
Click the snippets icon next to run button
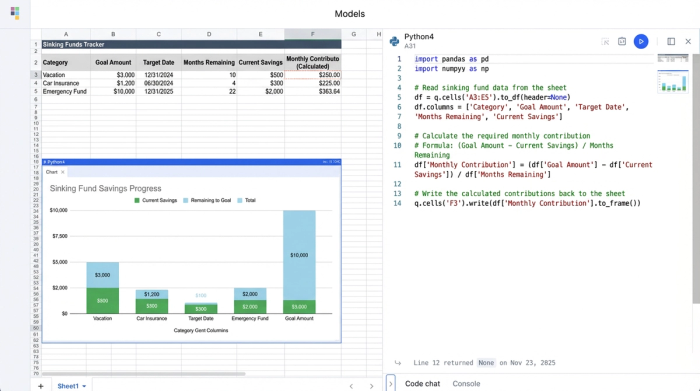[622, 42]
